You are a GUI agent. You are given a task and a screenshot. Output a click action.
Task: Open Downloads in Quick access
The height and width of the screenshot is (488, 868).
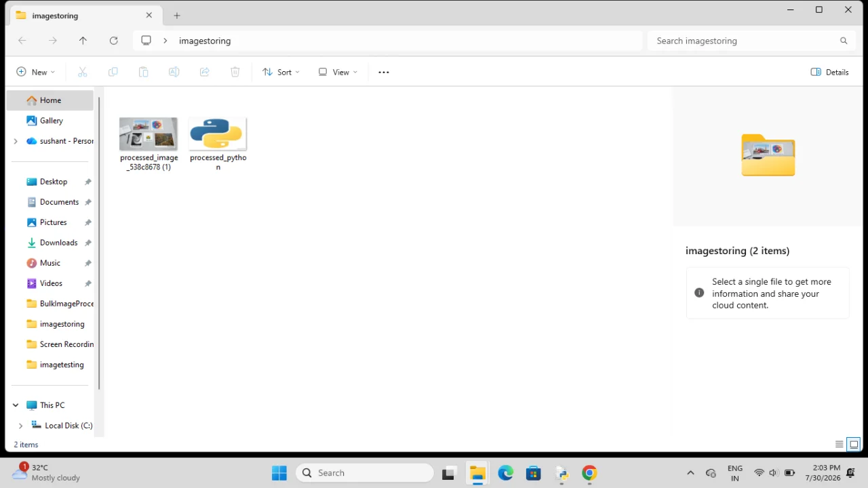coord(50,243)
